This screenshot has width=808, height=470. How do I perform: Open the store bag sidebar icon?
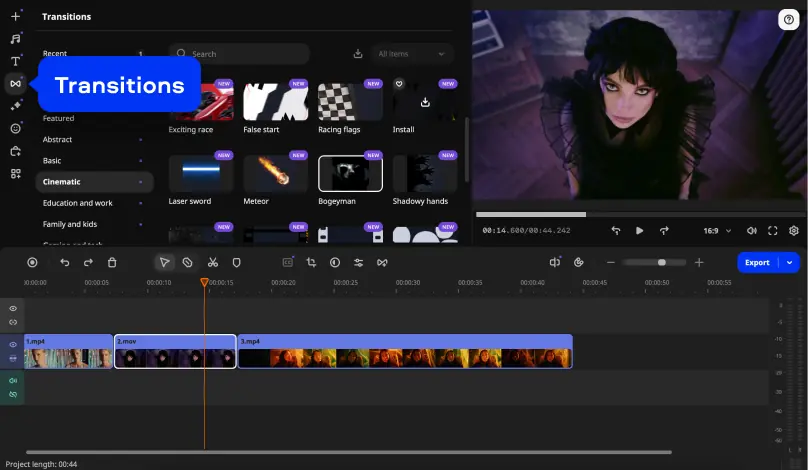pos(15,151)
